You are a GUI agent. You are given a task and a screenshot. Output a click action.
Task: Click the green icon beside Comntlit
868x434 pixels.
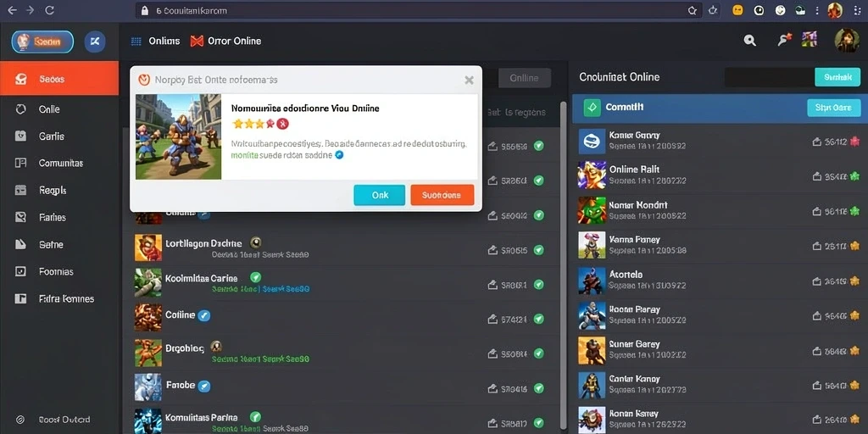click(593, 108)
